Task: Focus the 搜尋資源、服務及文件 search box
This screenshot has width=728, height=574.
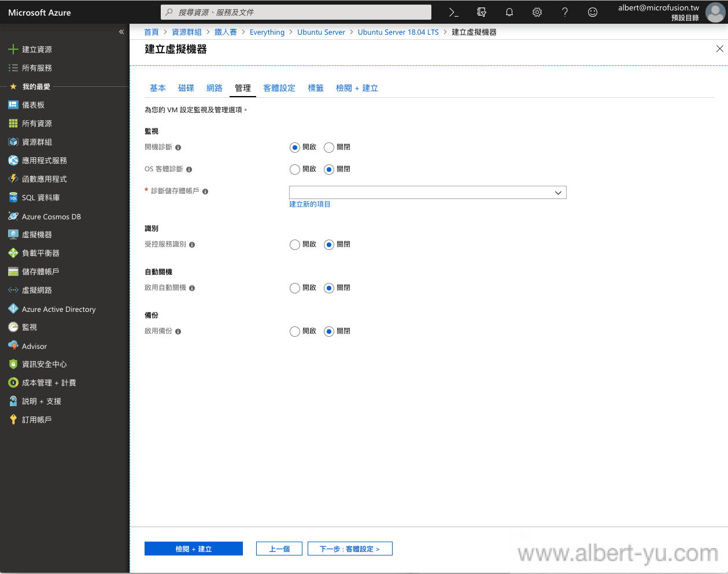Action: pyautogui.click(x=296, y=12)
